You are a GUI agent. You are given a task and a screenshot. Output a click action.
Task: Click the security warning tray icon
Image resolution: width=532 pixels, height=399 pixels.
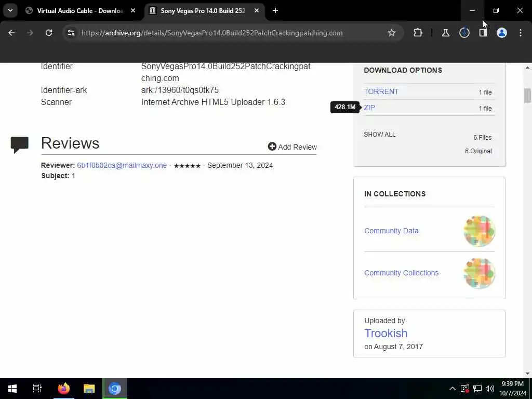coord(465,389)
